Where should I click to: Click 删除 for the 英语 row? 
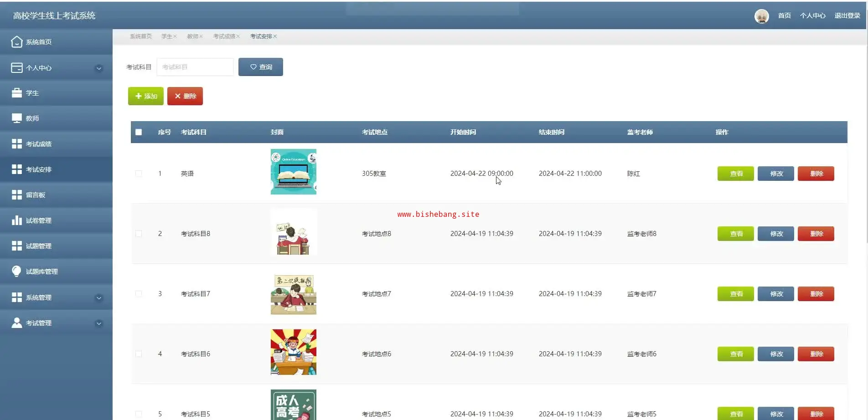[x=816, y=174]
